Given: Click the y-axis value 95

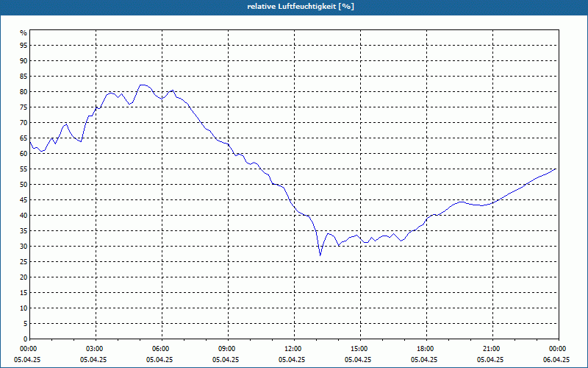Looking at the screenshot, I should pos(24,46).
